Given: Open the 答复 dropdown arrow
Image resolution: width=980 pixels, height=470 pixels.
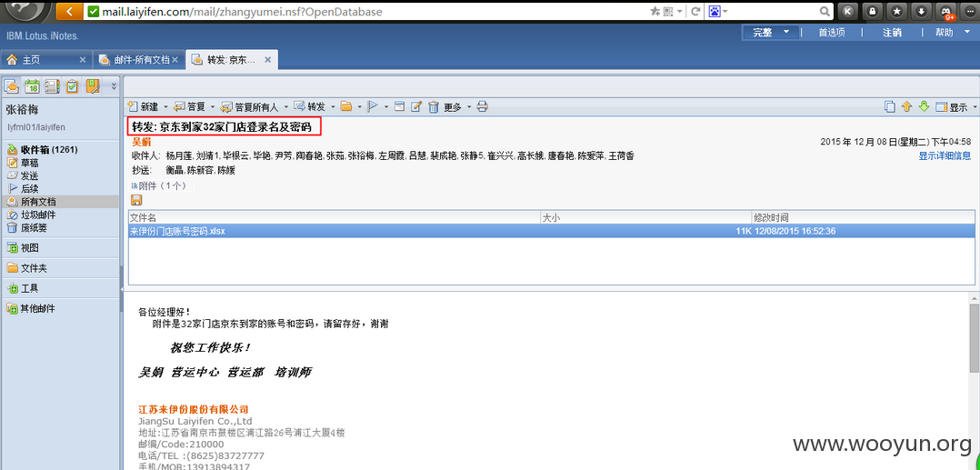Looking at the screenshot, I should coord(213,107).
